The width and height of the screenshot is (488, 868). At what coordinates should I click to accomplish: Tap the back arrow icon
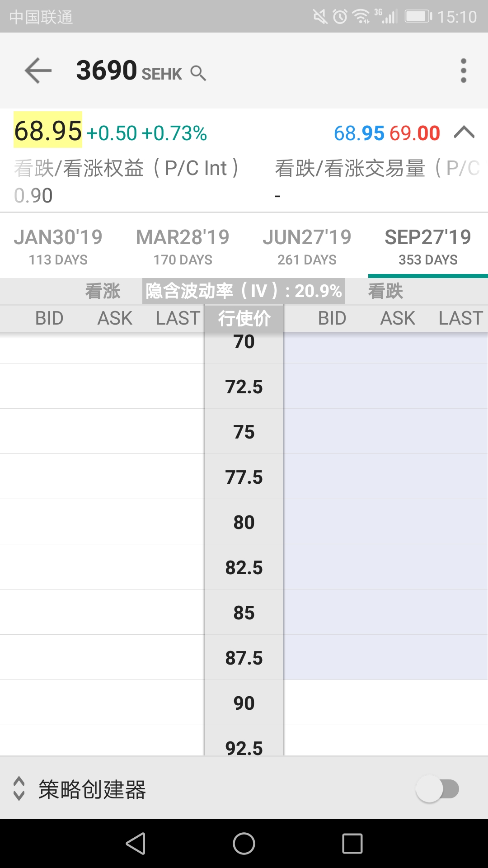38,71
